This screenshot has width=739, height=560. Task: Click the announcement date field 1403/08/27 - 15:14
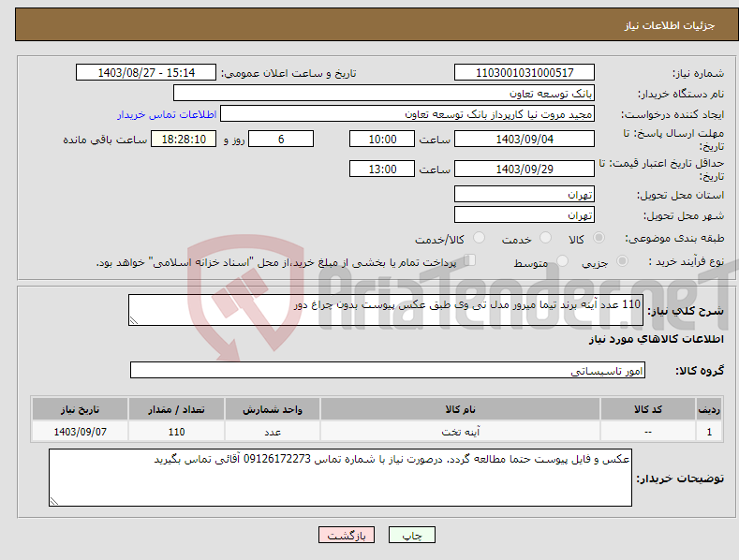pyautogui.click(x=145, y=73)
